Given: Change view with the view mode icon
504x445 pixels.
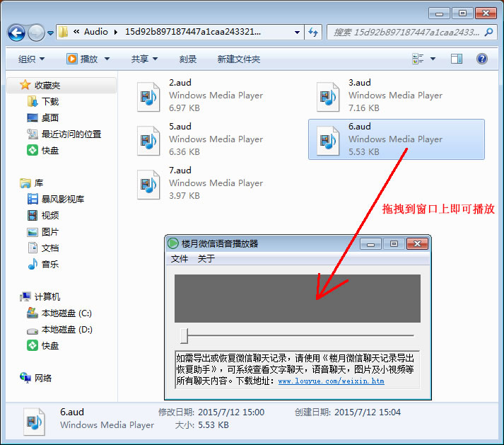Looking at the screenshot, I should pyautogui.click(x=418, y=59).
